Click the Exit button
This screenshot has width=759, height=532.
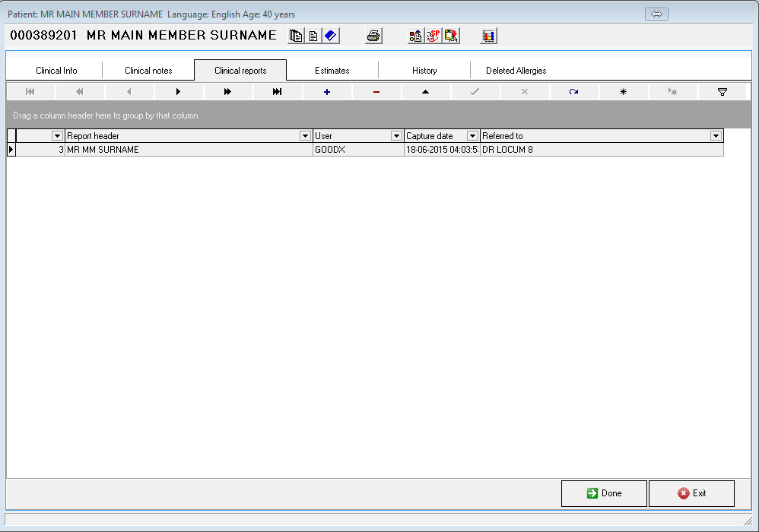click(x=691, y=493)
